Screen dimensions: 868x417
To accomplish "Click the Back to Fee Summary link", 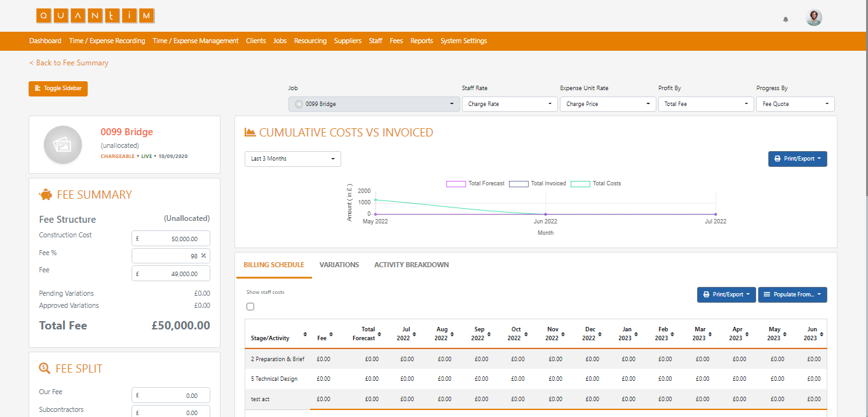I will pyautogui.click(x=69, y=63).
